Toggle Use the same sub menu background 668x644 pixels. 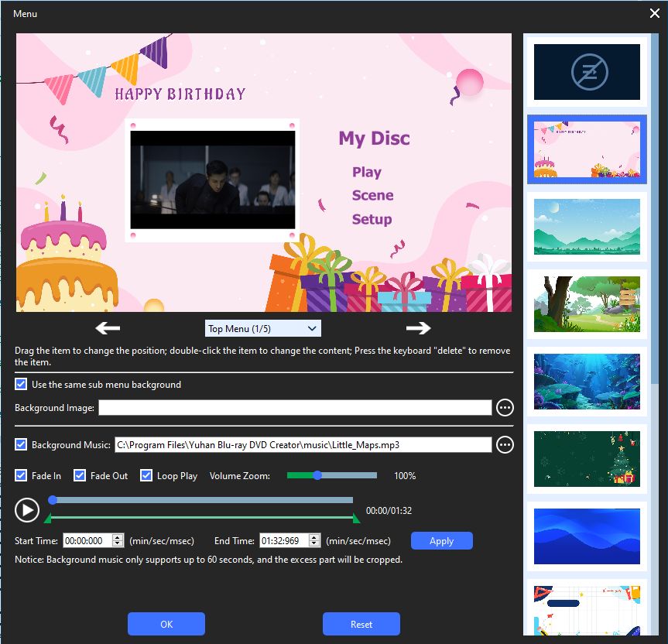click(x=22, y=385)
